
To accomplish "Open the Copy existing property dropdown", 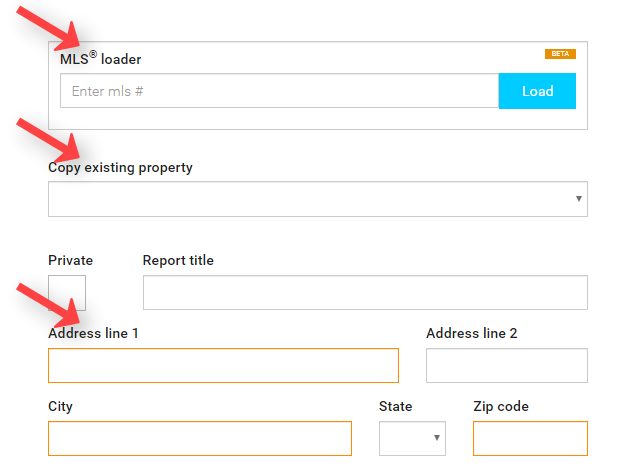I will pos(318,199).
